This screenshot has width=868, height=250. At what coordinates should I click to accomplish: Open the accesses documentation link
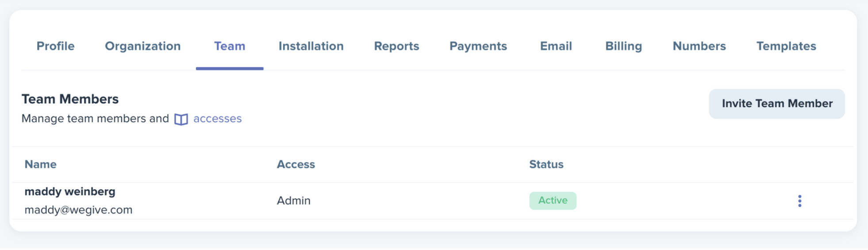[217, 119]
